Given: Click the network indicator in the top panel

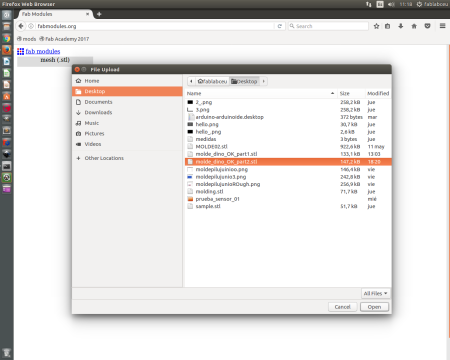Looking at the screenshot, I should tap(369, 4).
